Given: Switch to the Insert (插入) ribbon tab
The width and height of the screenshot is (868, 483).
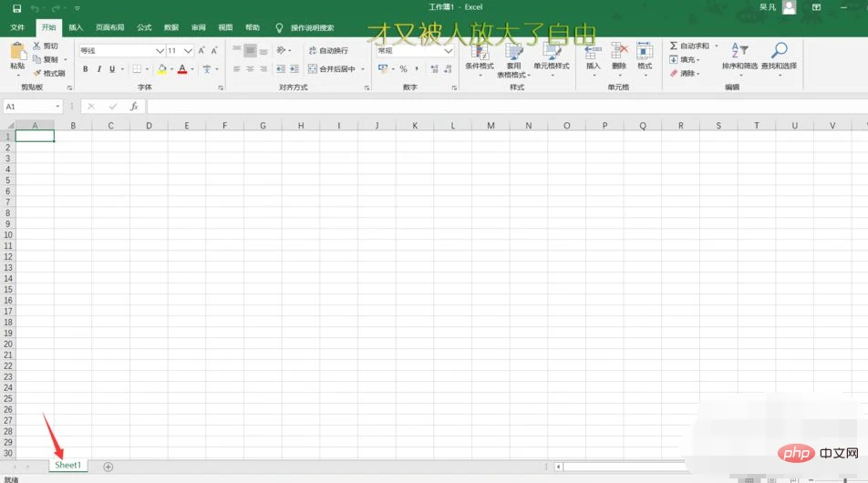Looking at the screenshot, I should pos(76,28).
